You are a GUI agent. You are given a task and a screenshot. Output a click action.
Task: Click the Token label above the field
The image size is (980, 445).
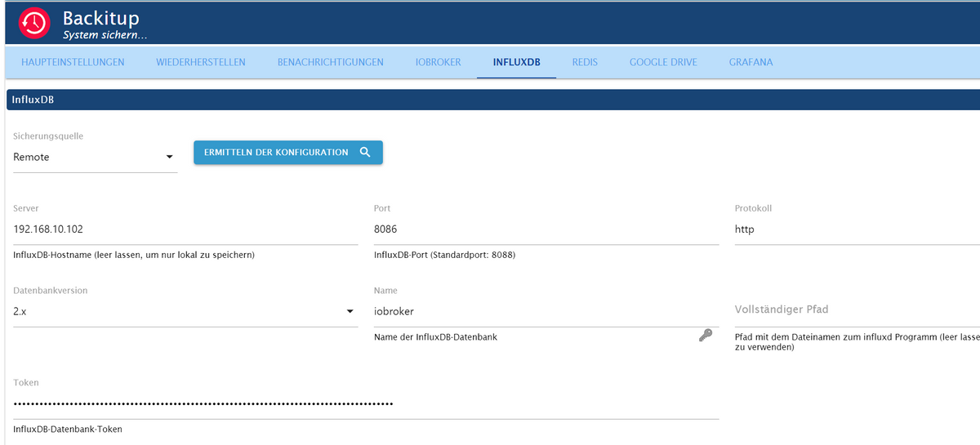coord(26,382)
